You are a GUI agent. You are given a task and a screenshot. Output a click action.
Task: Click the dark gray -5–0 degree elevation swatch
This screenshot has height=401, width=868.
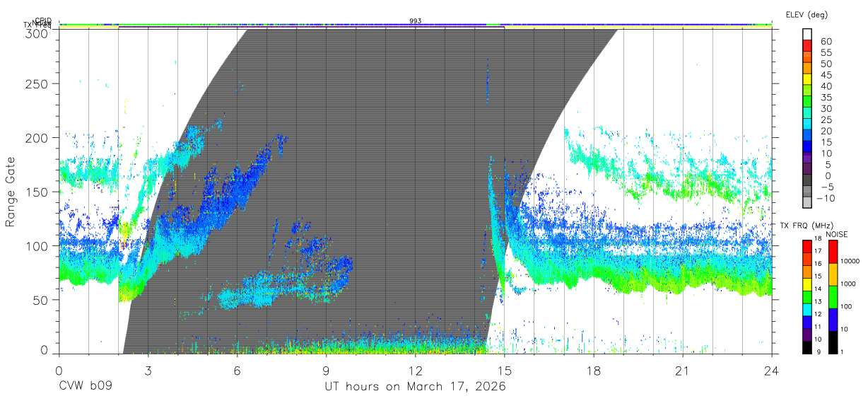(807, 181)
